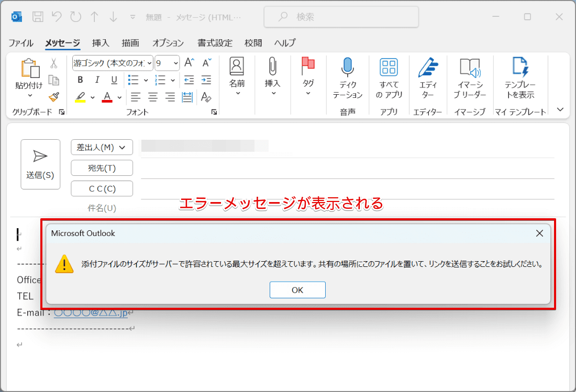
Task: Apply the red font color
Action: tap(107, 97)
